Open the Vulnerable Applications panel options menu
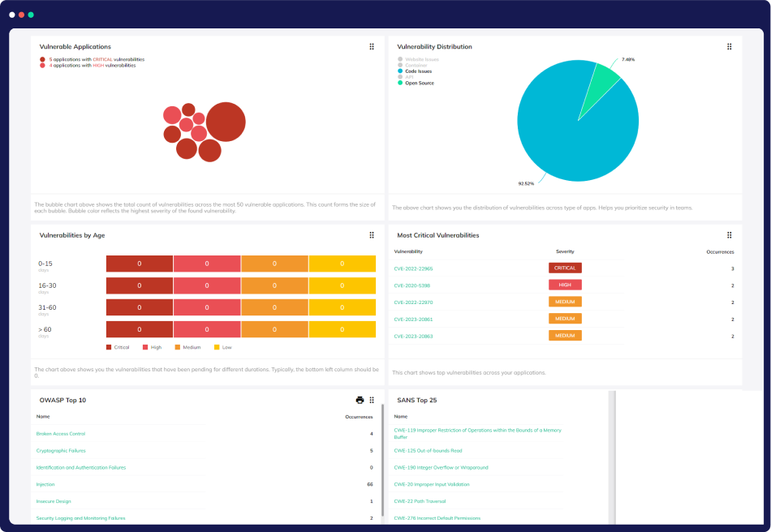The image size is (771, 532). click(372, 47)
